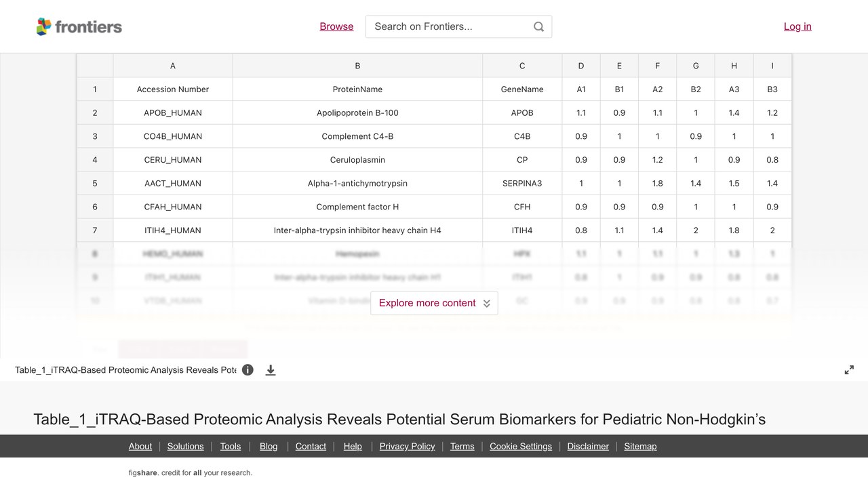The height and width of the screenshot is (488, 868).
Task: Click the APOB_HUMAN cell
Action: tap(173, 113)
